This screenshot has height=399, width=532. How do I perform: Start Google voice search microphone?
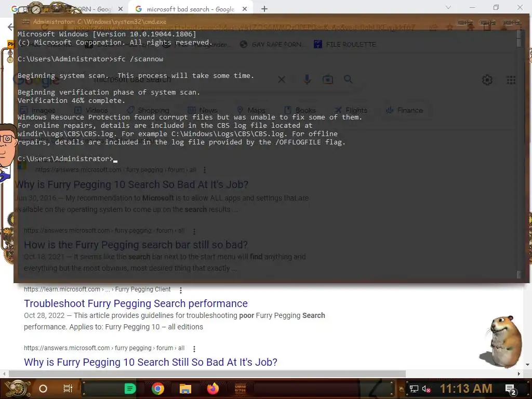[x=307, y=79]
